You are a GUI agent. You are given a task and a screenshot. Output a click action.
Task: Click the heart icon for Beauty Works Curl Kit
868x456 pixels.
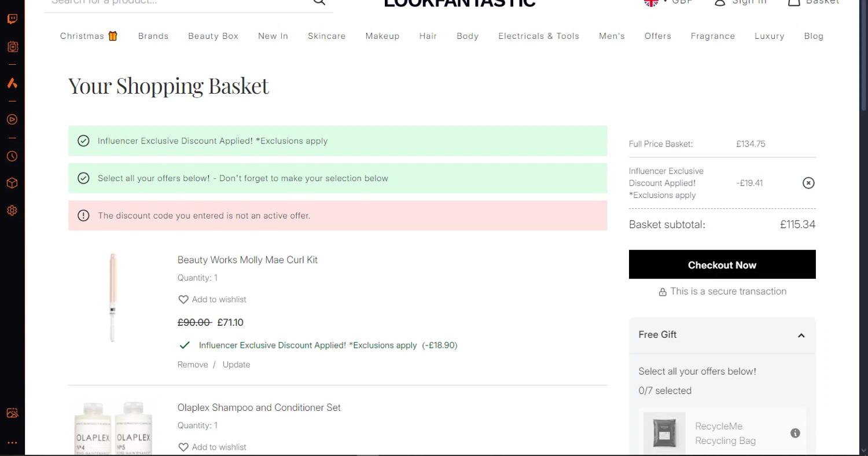click(x=183, y=299)
